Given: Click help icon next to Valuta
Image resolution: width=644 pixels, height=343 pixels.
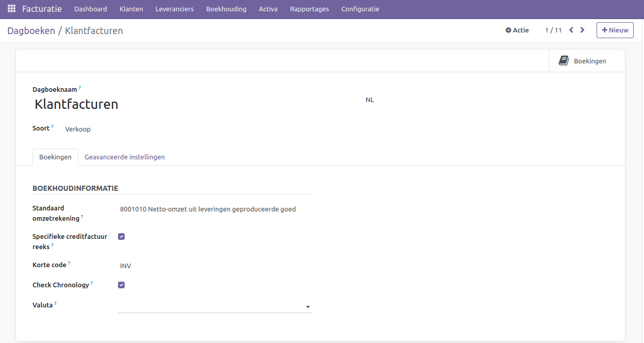Looking at the screenshot, I should (x=55, y=304).
